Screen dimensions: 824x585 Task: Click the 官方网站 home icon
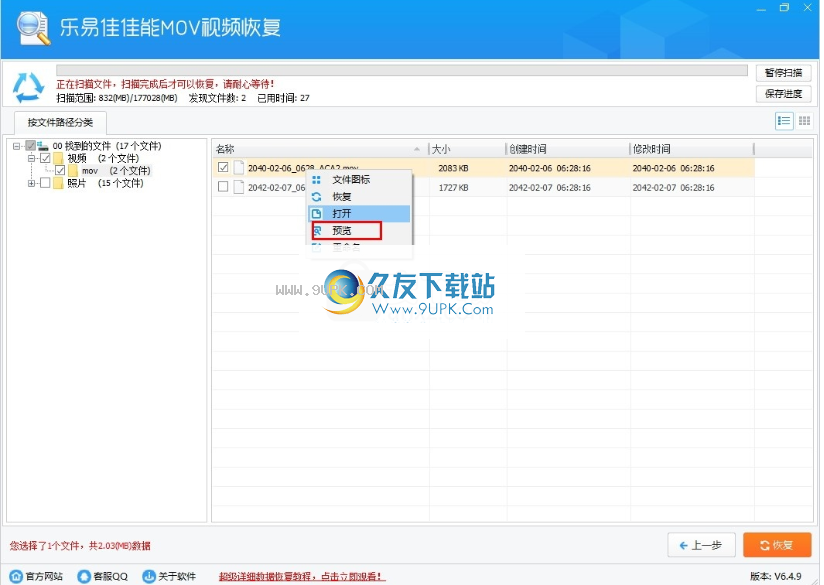(x=16, y=576)
